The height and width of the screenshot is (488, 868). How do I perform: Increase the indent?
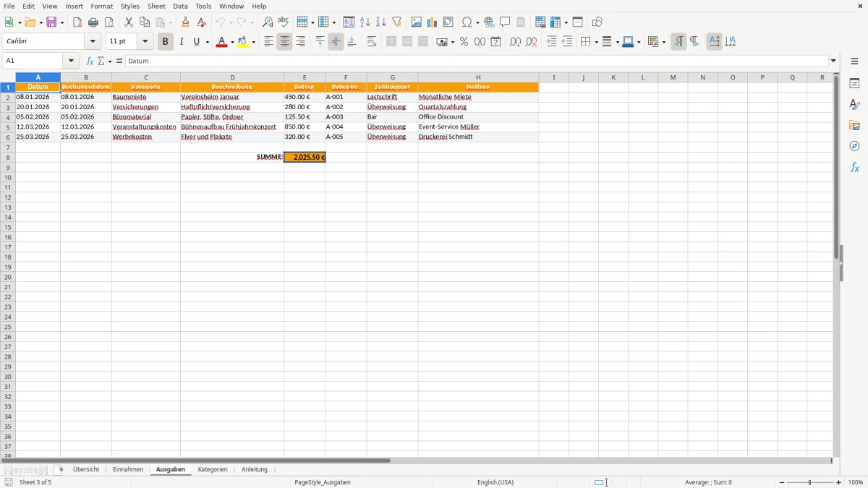pyautogui.click(x=551, y=42)
